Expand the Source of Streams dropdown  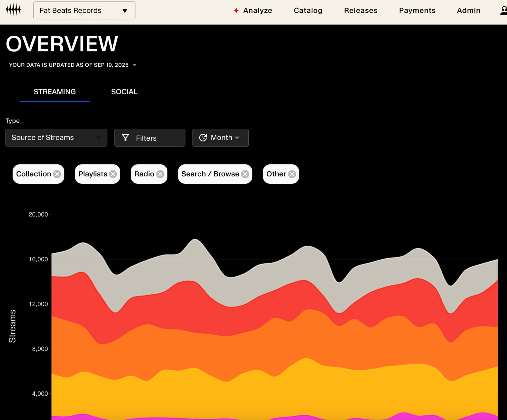click(56, 138)
